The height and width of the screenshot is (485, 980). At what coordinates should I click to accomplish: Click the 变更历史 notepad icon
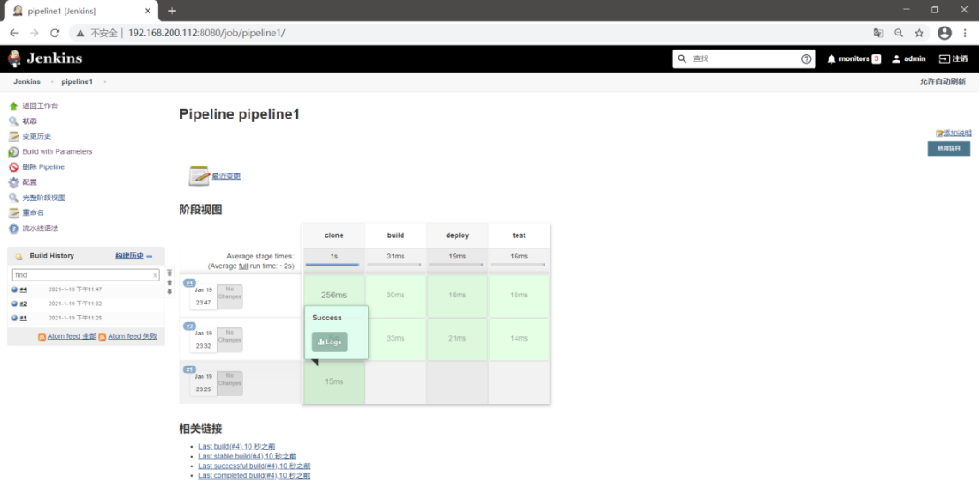click(x=13, y=136)
